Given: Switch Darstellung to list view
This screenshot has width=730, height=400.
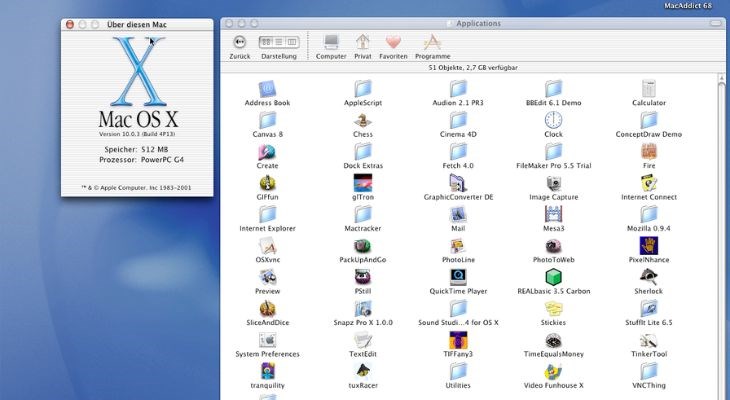Looking at the screenshot, I should (279, 42).
